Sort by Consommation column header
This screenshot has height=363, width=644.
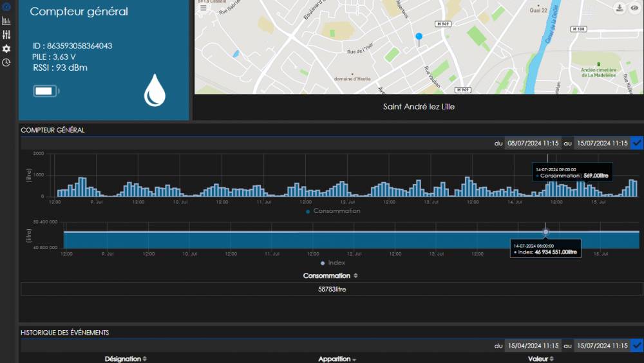click(330, 275)
